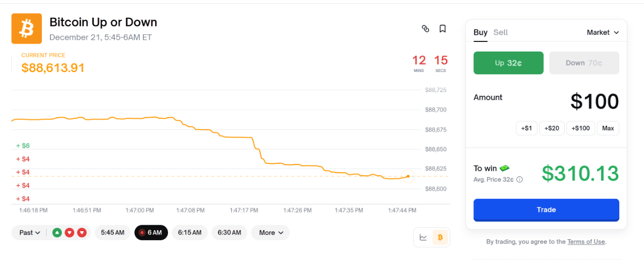Click the green up-arrow past result icon
Image resolution: width=644 pixels, height=265 pixels.
pos(57,233)
